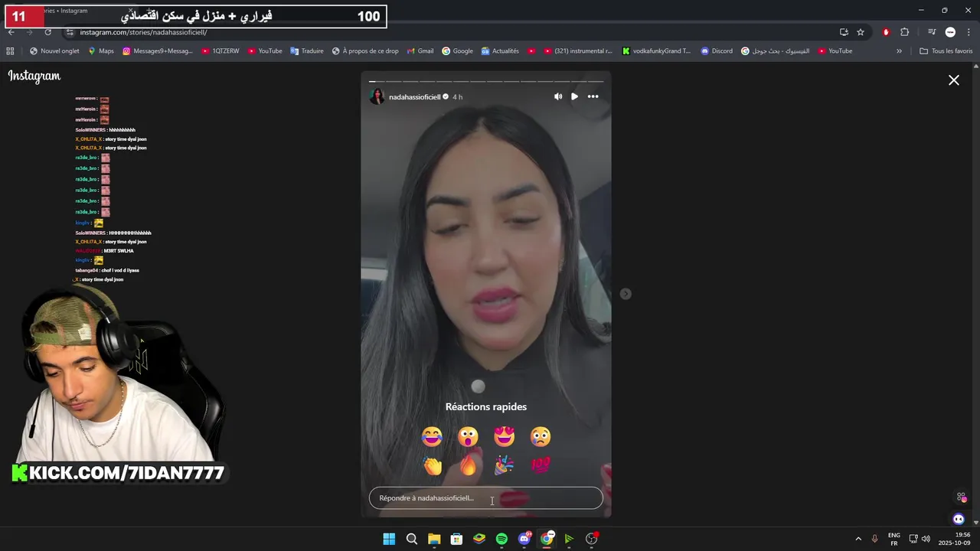Open the media controls icon in Chrome toolbar
The width and height of the screenshot is (980, 551).
tap(932, 32)
